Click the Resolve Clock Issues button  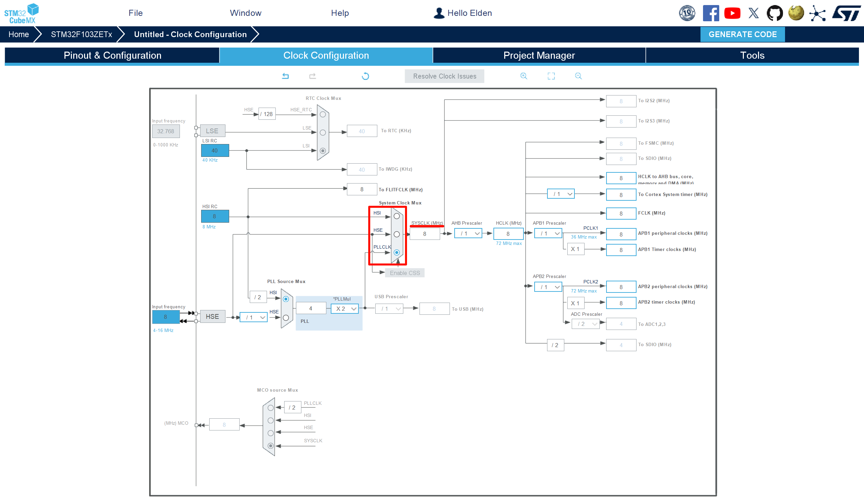[444, 76]
